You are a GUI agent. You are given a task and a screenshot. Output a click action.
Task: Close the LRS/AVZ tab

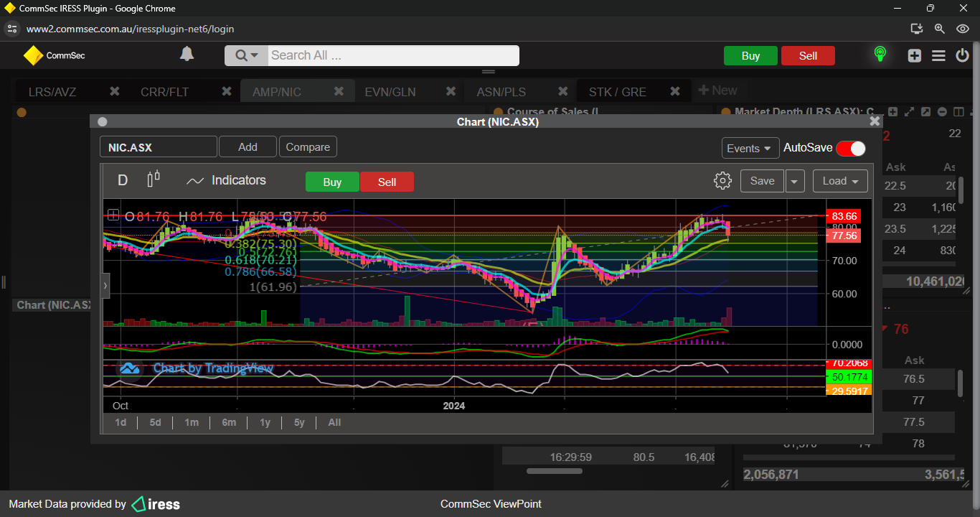[x=114, y=91]
